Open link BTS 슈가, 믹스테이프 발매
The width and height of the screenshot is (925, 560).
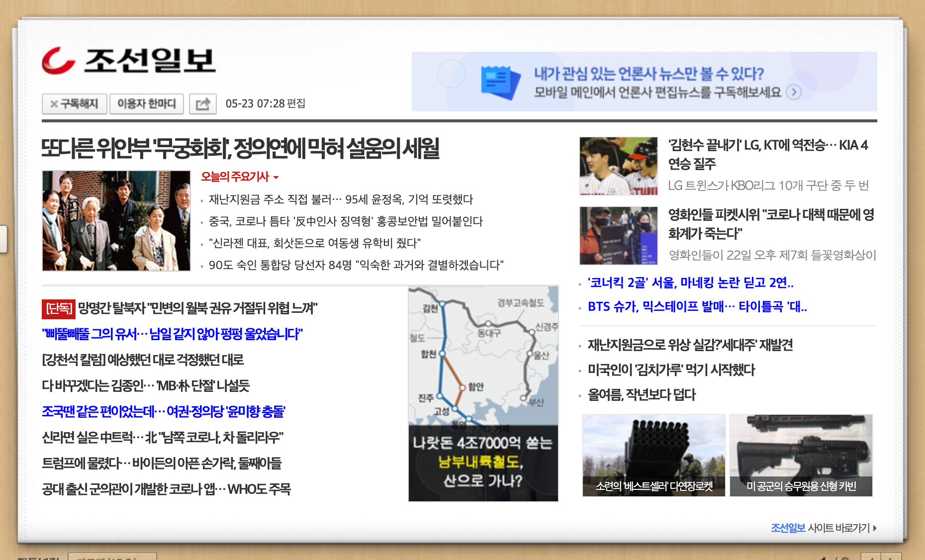pos(697,307)
